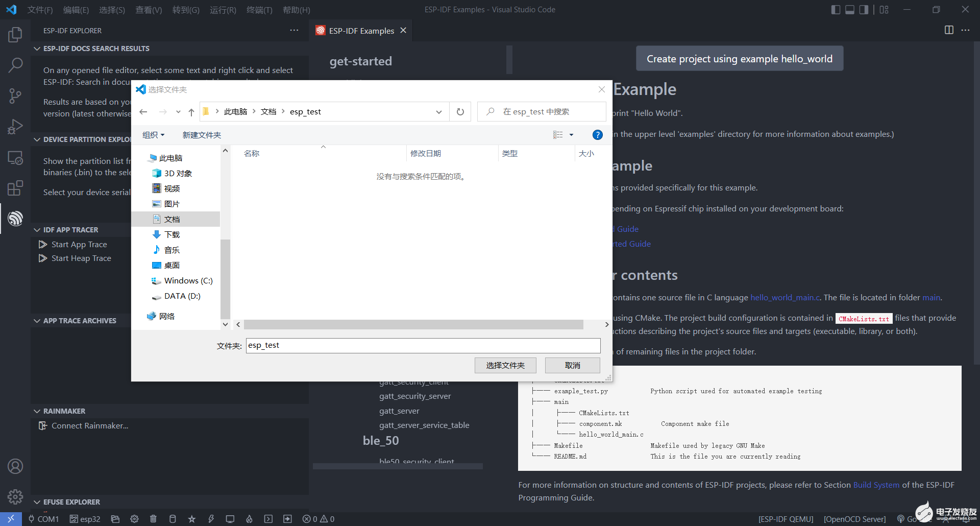Open the ESP-IDF terminal icon

click(268, 519)
